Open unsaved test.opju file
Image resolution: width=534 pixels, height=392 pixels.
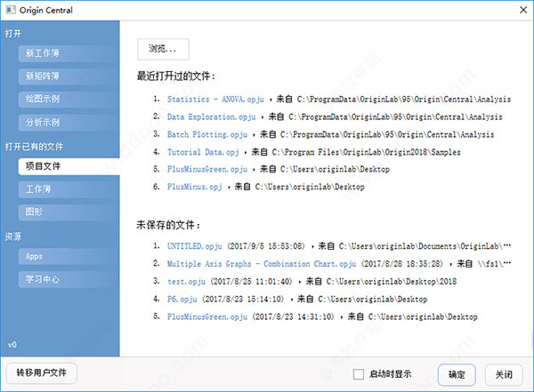186,282
